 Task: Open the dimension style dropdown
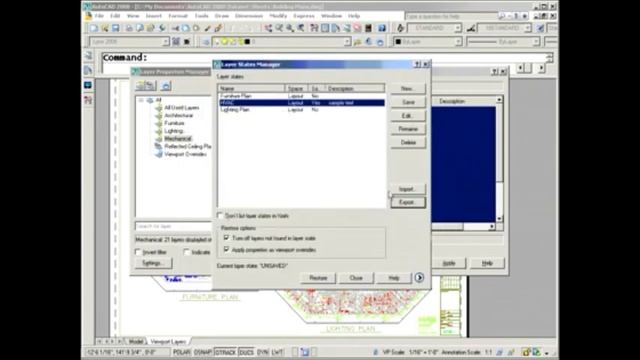[528, 28]
